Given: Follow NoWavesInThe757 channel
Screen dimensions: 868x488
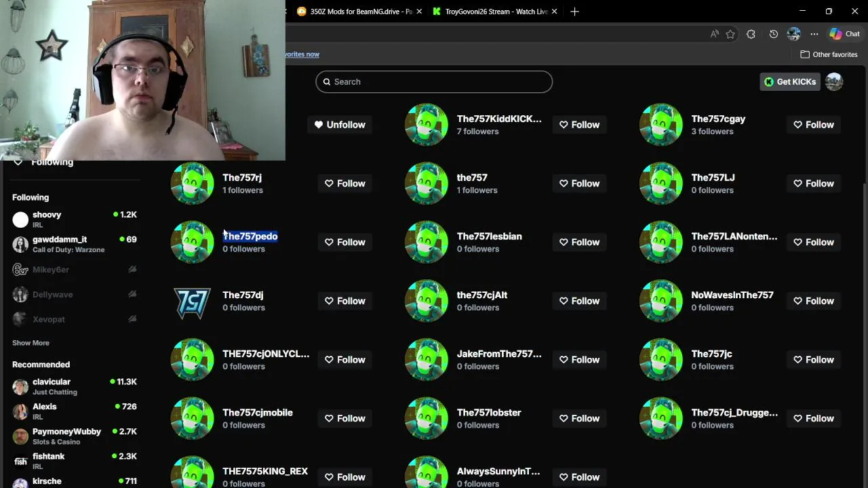Looking at the screenshot, I should 814,301.
